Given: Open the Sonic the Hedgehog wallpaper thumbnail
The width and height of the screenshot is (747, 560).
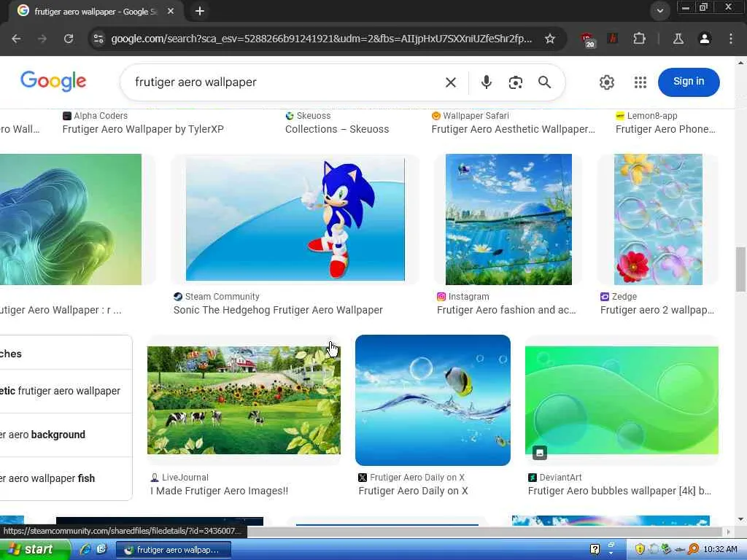Looking at the screenshot, I should pyautogui.click(x=295, y=219).
